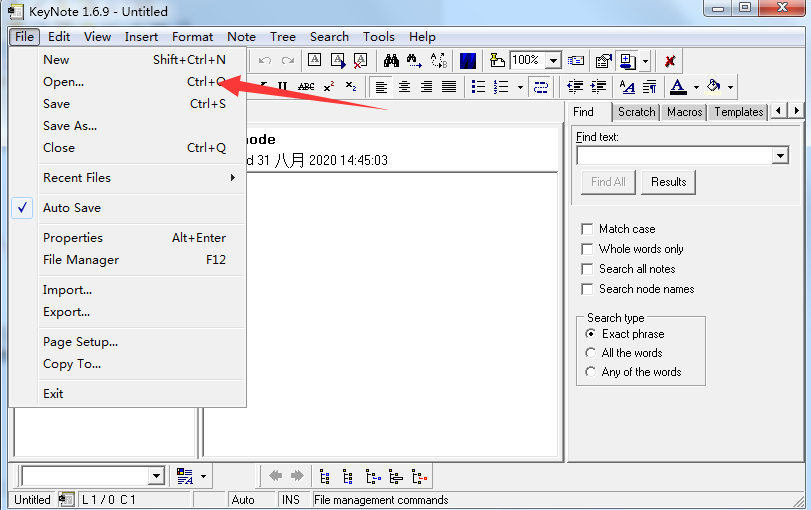This screenshot has width=811, height=510.
Task: Apply strikethrough with the ABC icon
Action: (x=306, y=87)
